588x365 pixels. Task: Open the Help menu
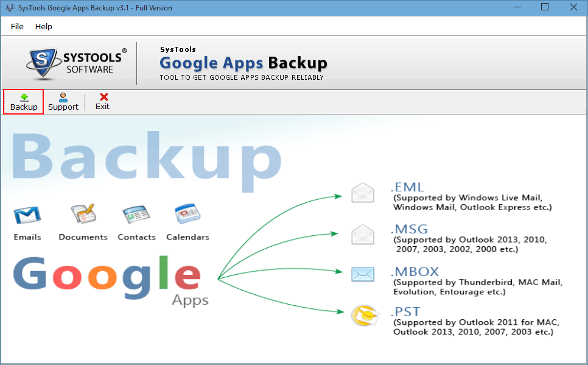click(x=43, y=26)
